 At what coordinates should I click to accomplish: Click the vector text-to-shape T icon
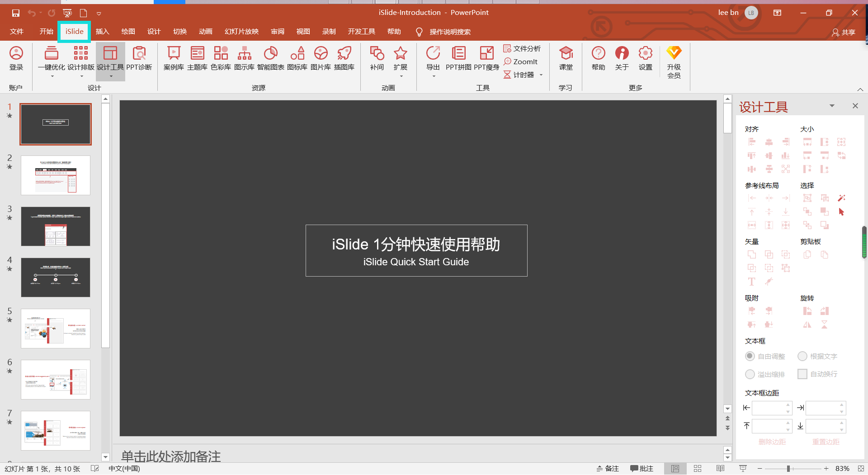[x=751, y=282]
